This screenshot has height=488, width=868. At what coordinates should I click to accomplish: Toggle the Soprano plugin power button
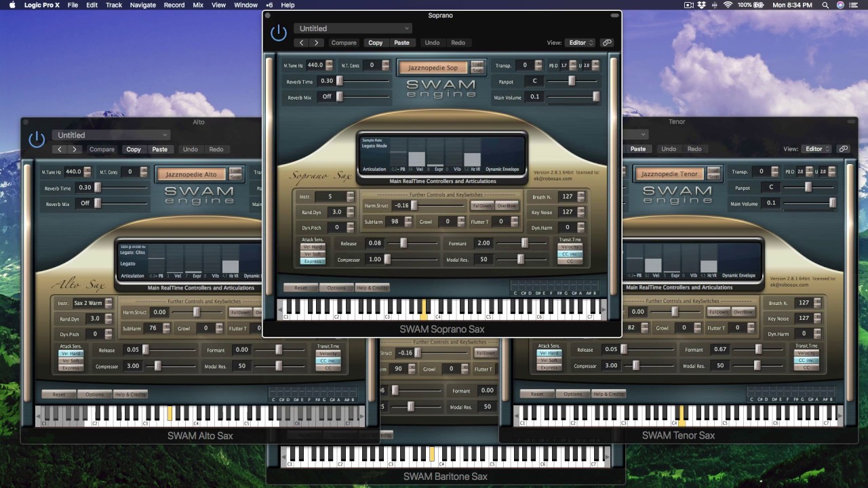279,33
